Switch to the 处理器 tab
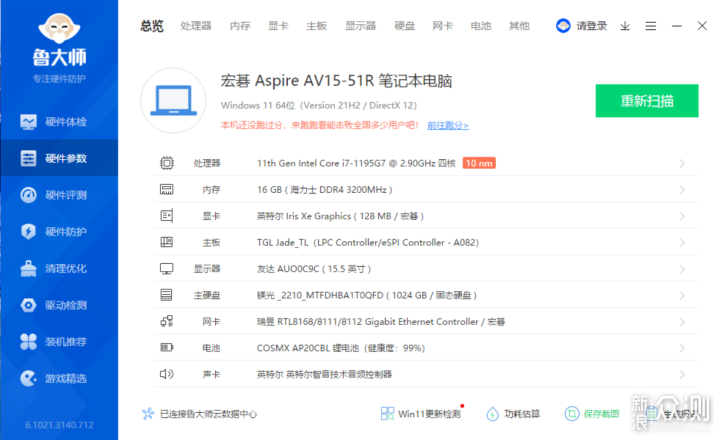 pyautogui.click(x=196, y=26)
